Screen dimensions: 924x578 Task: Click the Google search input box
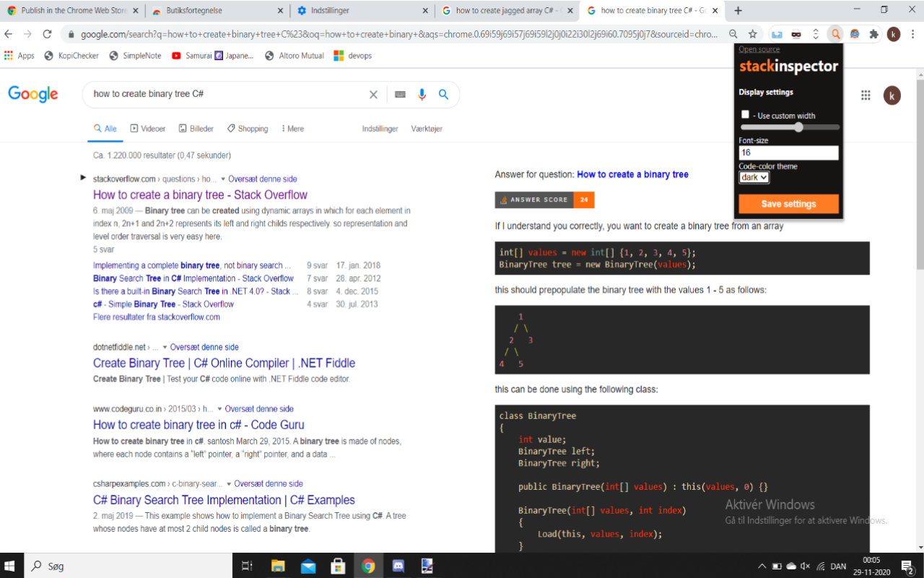[x=227, y=95]
